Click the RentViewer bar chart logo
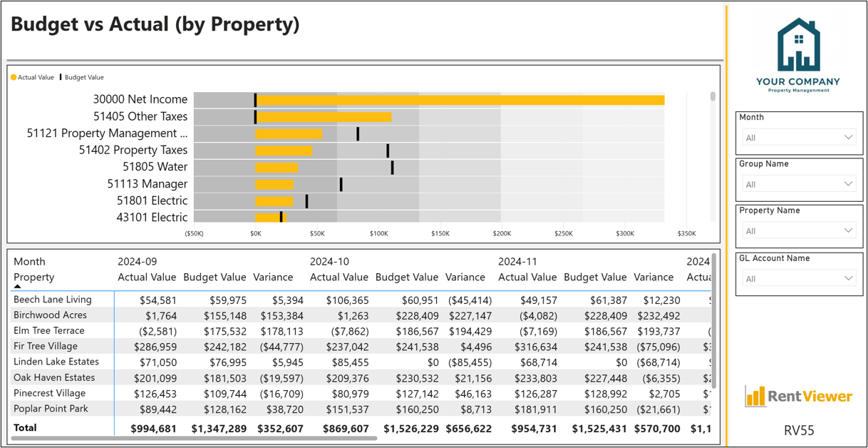Screen dimensions: 868x448 (x=755, y=396)
